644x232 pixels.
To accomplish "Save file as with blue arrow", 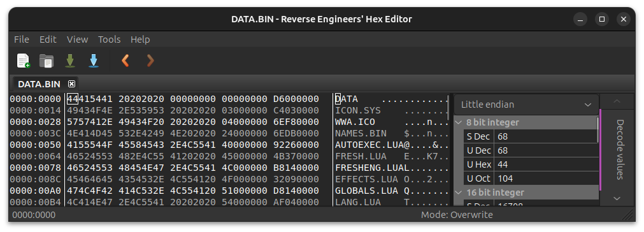I will (x=94, y=61).
